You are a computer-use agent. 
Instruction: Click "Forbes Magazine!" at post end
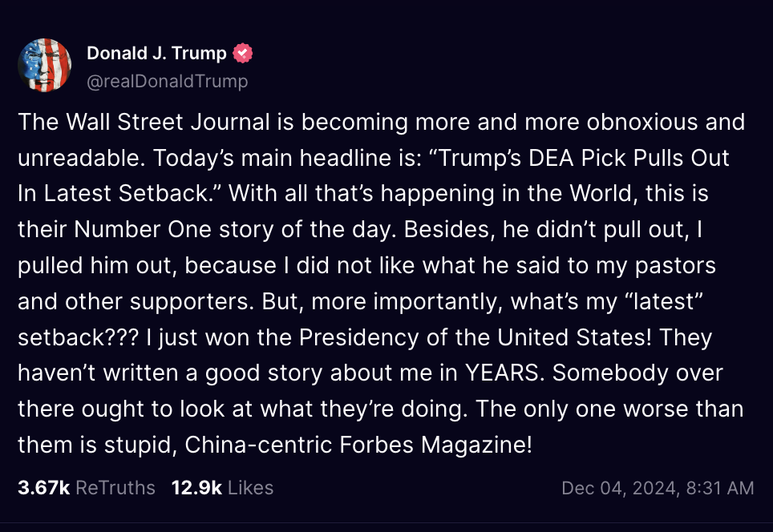[x=435, y=445]
